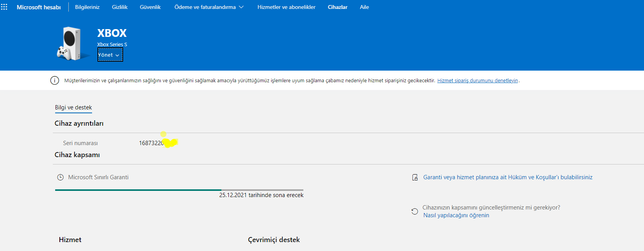Select the Bilgi ve destek tab
Viewport: 644px width, 251px height.
point(73,107)
